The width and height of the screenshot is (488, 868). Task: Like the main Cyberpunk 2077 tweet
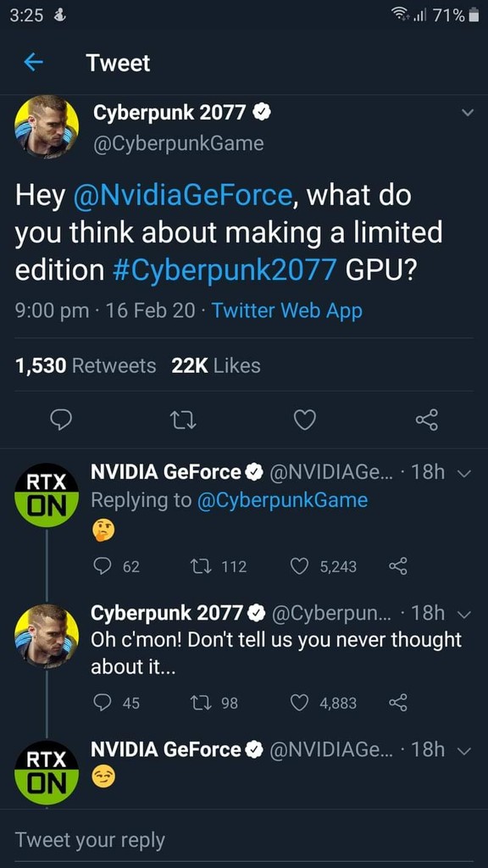(x=305, y=419)
